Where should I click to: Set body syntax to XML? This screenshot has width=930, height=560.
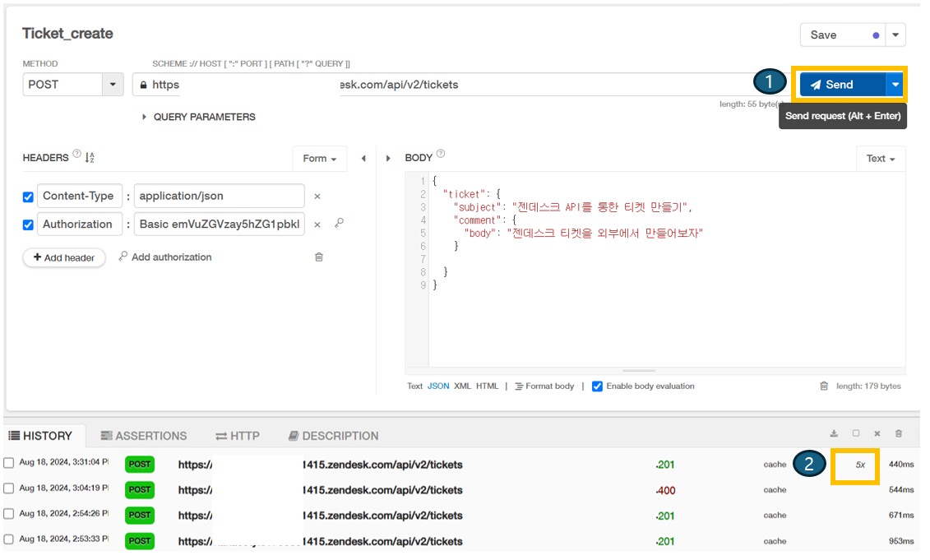[x=463, y=386]
